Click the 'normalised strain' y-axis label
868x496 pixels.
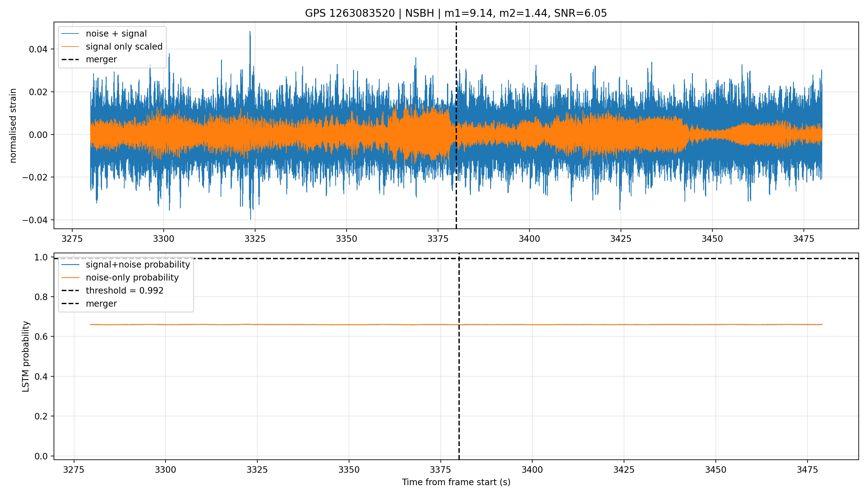[13, 126]
